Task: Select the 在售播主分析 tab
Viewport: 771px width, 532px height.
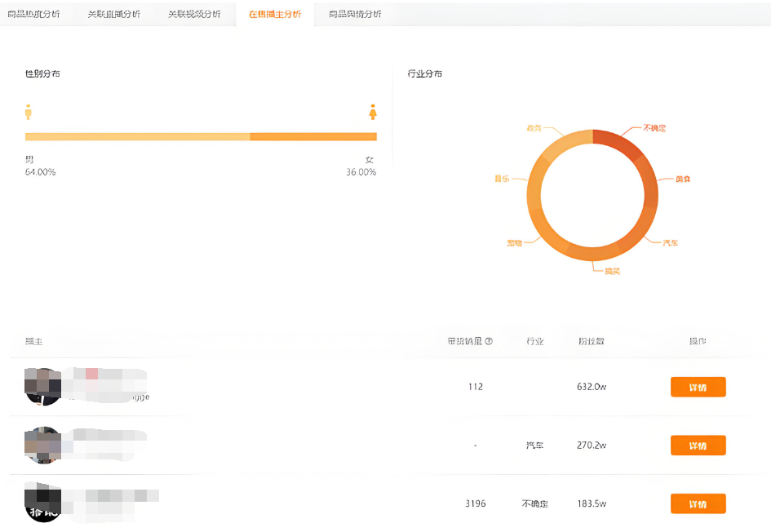Action: 275,14
